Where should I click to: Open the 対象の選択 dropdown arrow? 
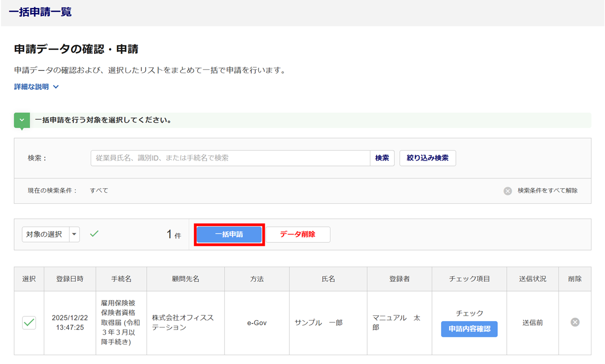[x=75, y=234]
